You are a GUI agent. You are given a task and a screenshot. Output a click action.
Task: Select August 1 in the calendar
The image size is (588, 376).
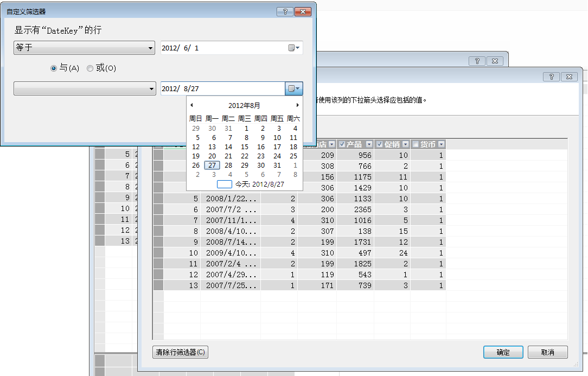pos(246,129)
